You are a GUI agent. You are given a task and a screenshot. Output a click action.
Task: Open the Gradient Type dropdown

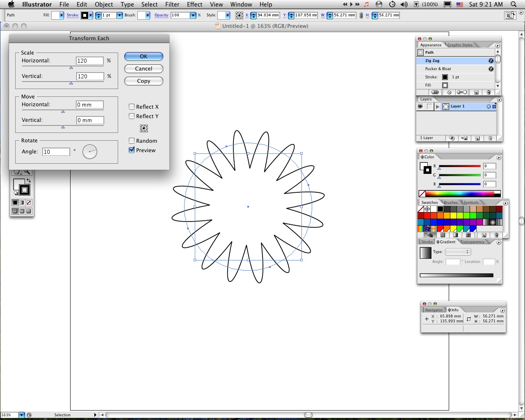[x=458, y=252]
